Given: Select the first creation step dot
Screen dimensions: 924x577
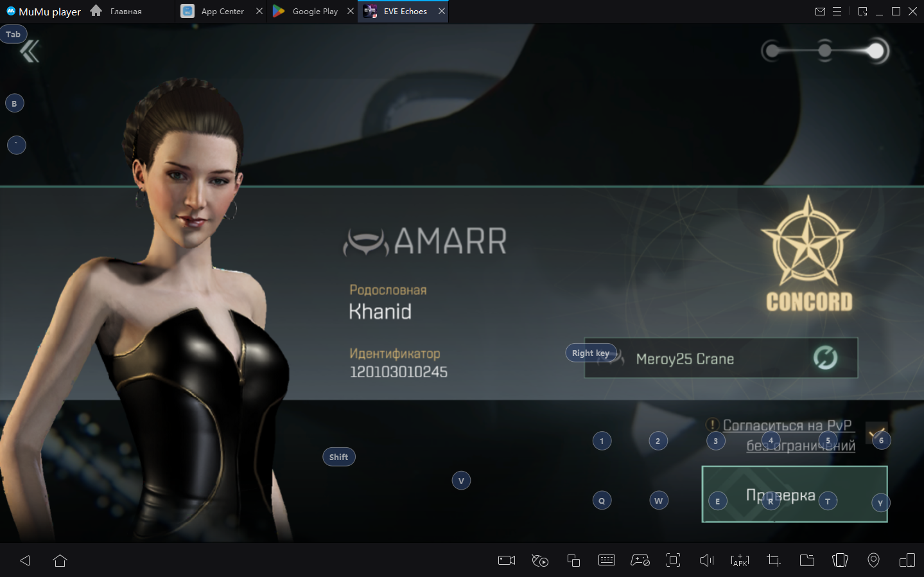Looking at the screenshot, I should pyautogui.click(x=772, y=51).
